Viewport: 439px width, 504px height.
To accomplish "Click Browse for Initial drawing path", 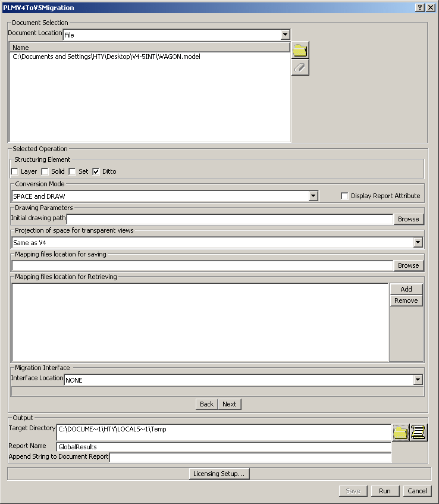I will pyautogui.click(x=409, y=219).
